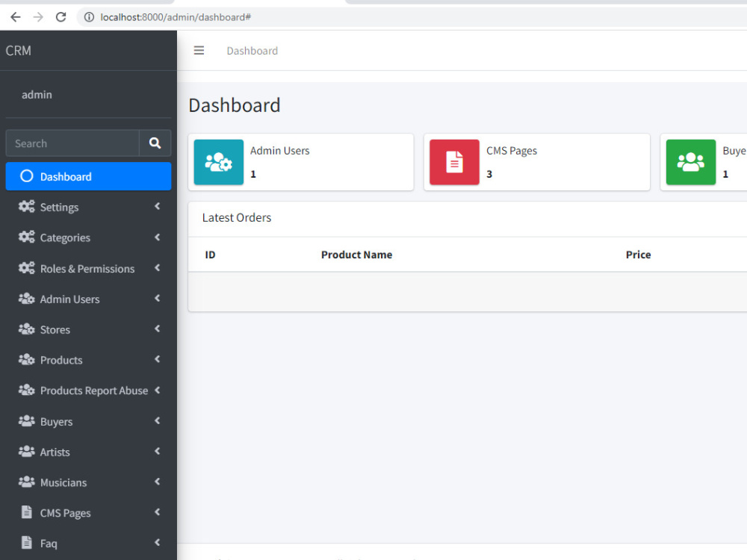
Task: Click the Musicians group icon
Action: [x=27, y=482]
